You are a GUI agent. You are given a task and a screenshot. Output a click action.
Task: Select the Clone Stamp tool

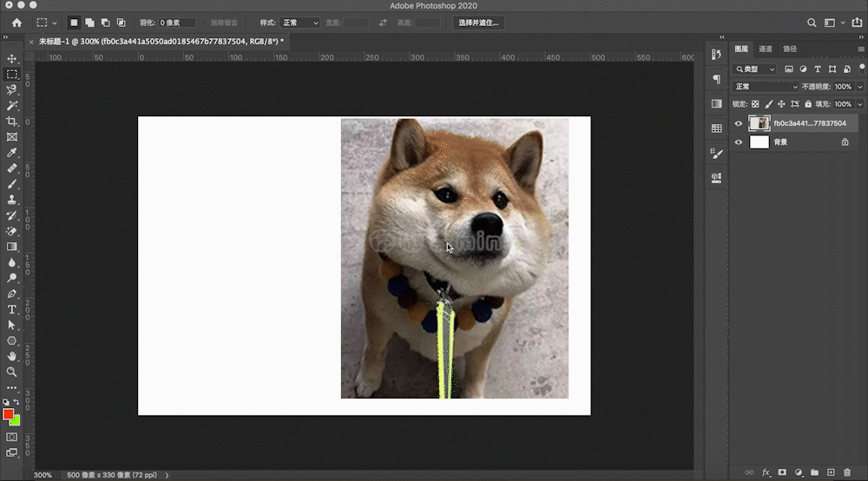[x=11, y=200]
